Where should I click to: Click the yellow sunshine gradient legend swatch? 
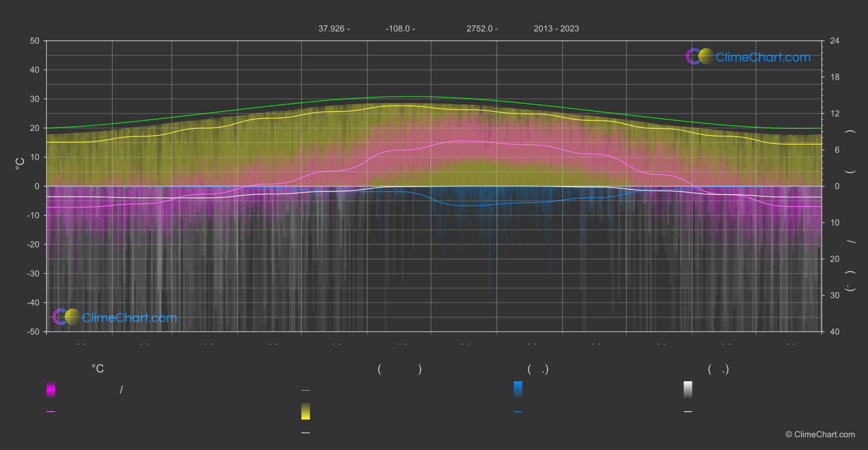coord(306,411)
